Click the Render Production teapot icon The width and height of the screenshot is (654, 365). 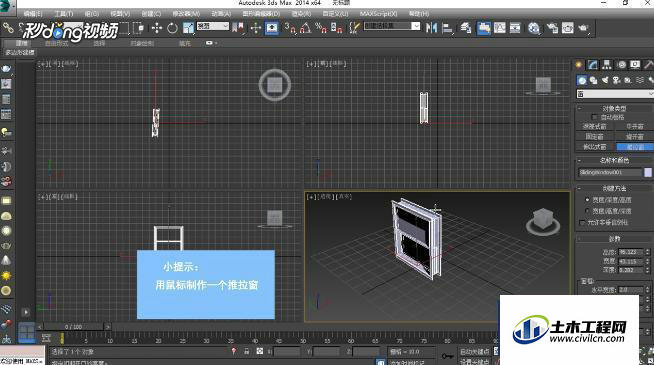click(x=583, y=28)
